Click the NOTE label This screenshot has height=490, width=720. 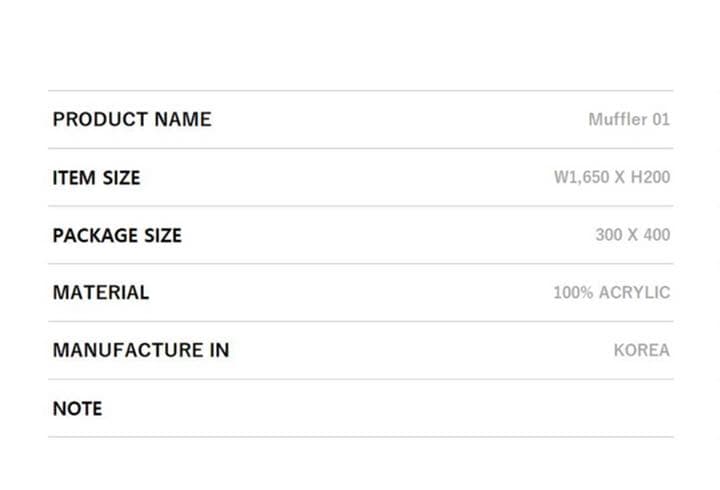[x=77, y=409]
